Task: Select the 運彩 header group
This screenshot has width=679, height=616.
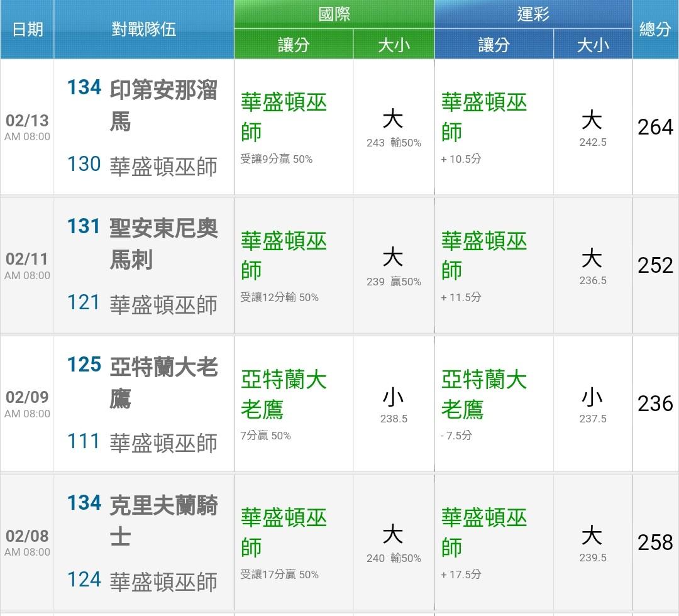Action: [533, 14]
